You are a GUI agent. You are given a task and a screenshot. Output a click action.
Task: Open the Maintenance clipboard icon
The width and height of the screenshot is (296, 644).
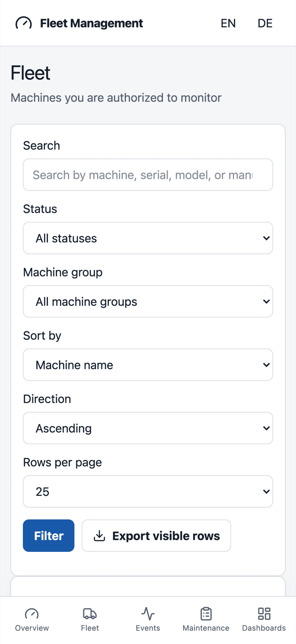tap(206, 614)
